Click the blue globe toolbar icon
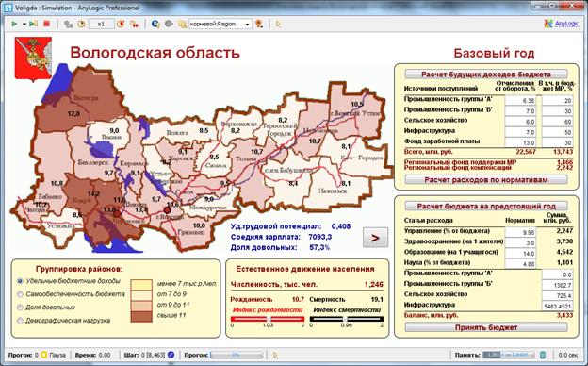588x366 pixels. tap(155, 24)
